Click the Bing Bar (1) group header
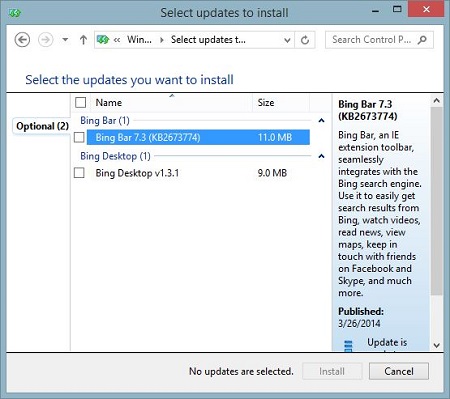450x399 pixels. [105, 121]
